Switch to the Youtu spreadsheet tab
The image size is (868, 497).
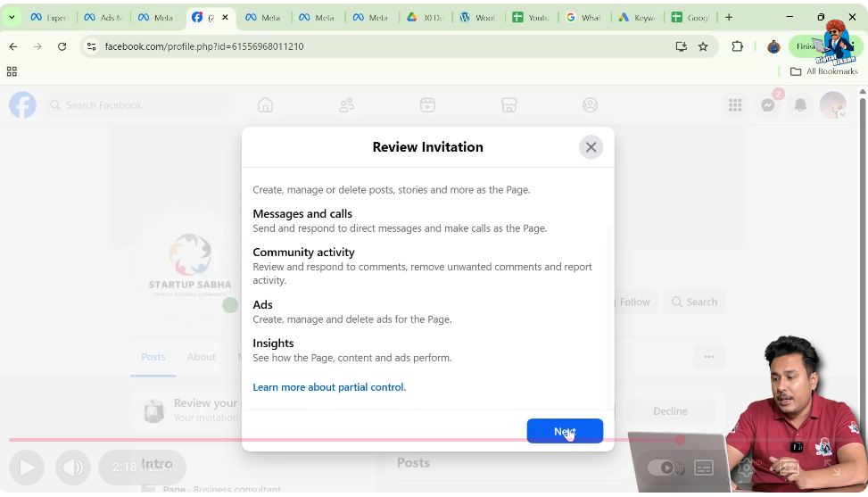pos(531,17)
